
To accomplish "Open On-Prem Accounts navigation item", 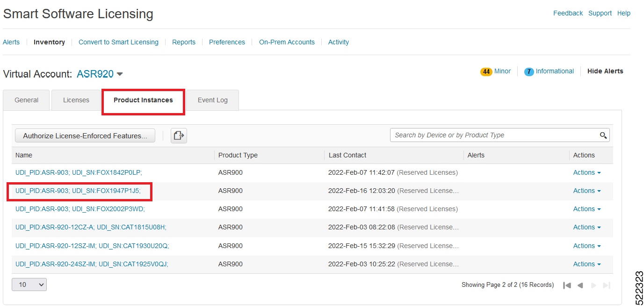I will point(287,42).
